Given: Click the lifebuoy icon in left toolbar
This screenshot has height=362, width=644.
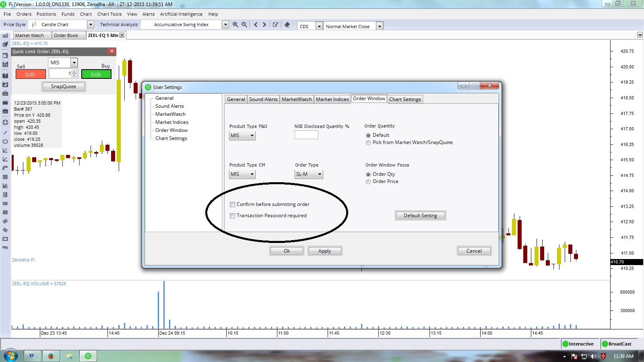Looking at the screenshot, I should pos(5,122).
